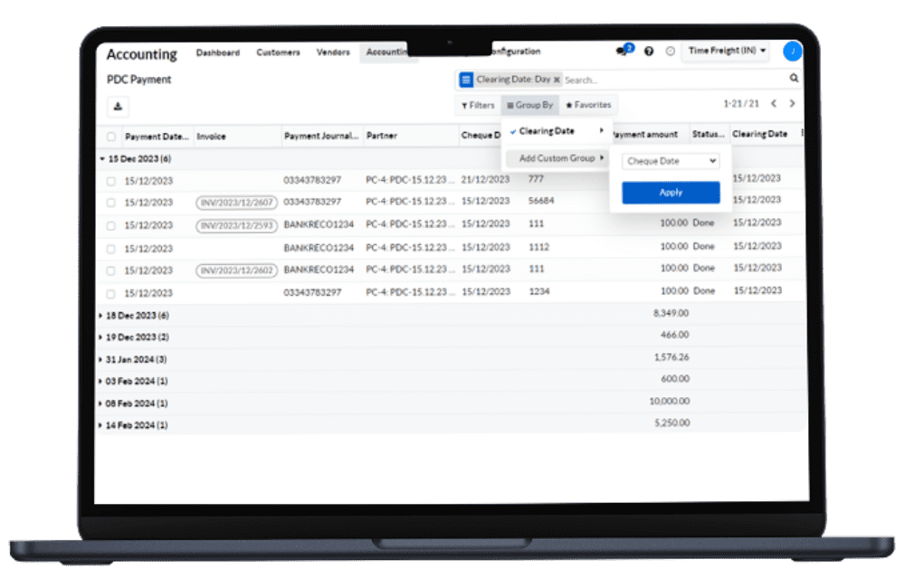The image size is (905, 588).
Task: Select the Vendors menu item
Action: (x=333, y=52)
